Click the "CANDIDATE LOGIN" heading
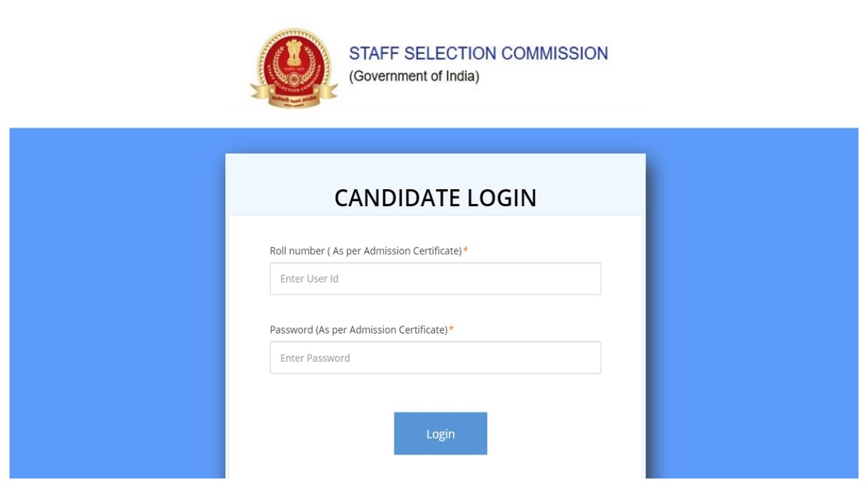Viewport: 868px width, 488px height. [435, 198]
